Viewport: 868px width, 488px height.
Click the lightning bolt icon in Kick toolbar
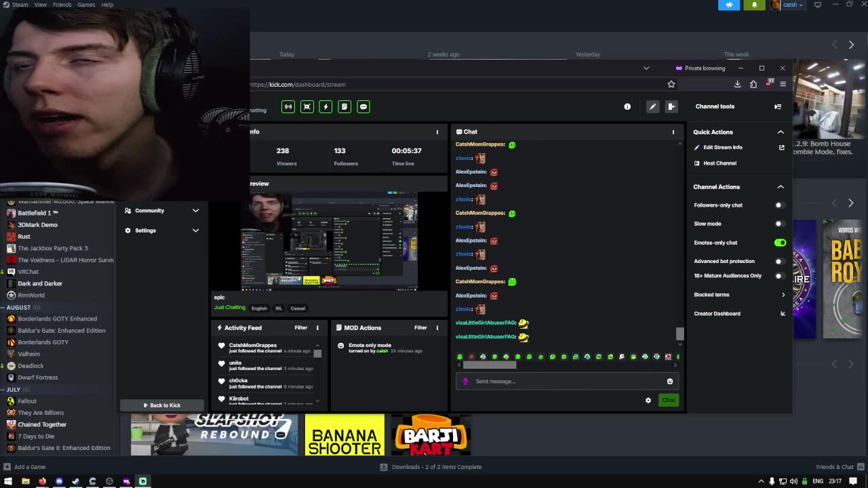point(325,106)
